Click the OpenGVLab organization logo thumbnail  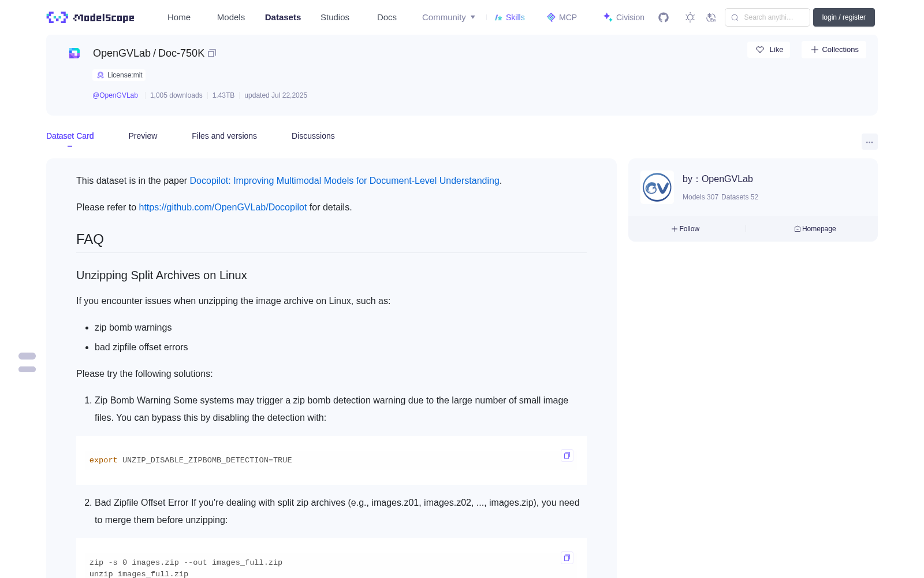[x=657, y=187]
